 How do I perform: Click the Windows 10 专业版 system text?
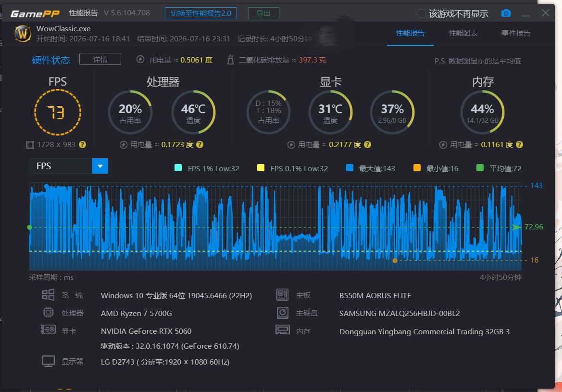point(176,295)
